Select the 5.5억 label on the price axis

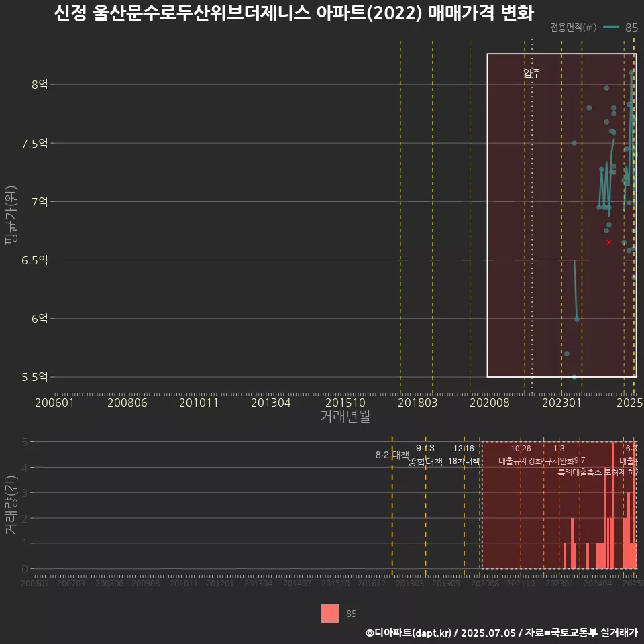coord(34,376)
